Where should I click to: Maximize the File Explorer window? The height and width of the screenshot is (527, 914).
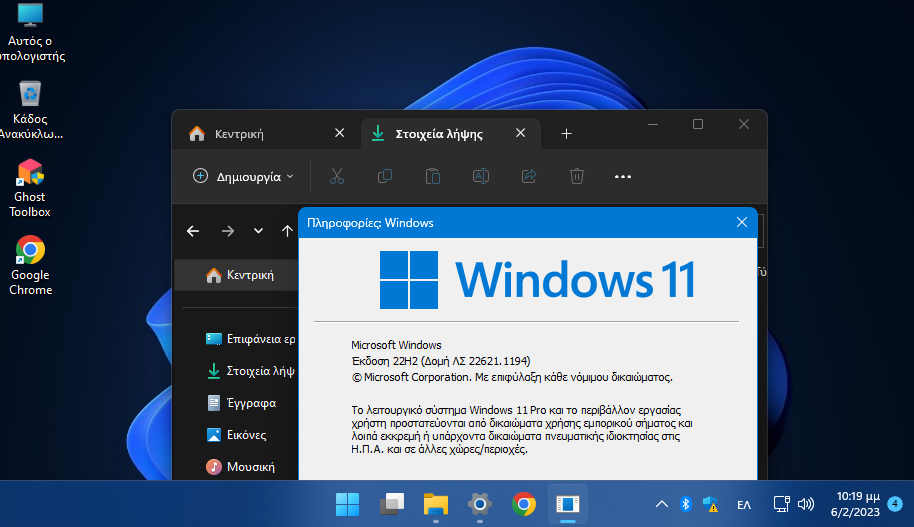pos(698,124)
